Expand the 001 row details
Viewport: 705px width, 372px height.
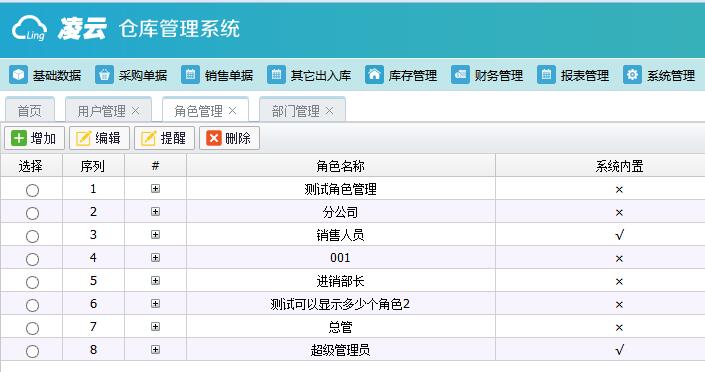(x=156, y=257)
